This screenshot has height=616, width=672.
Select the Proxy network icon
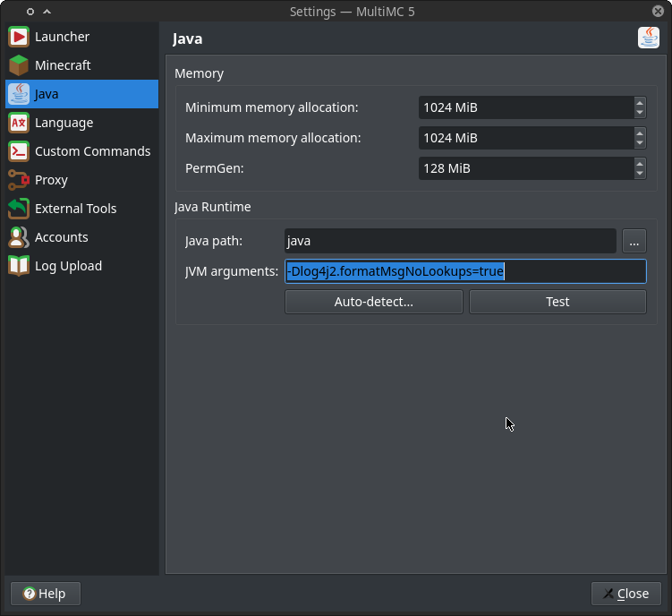coord(19,180)
